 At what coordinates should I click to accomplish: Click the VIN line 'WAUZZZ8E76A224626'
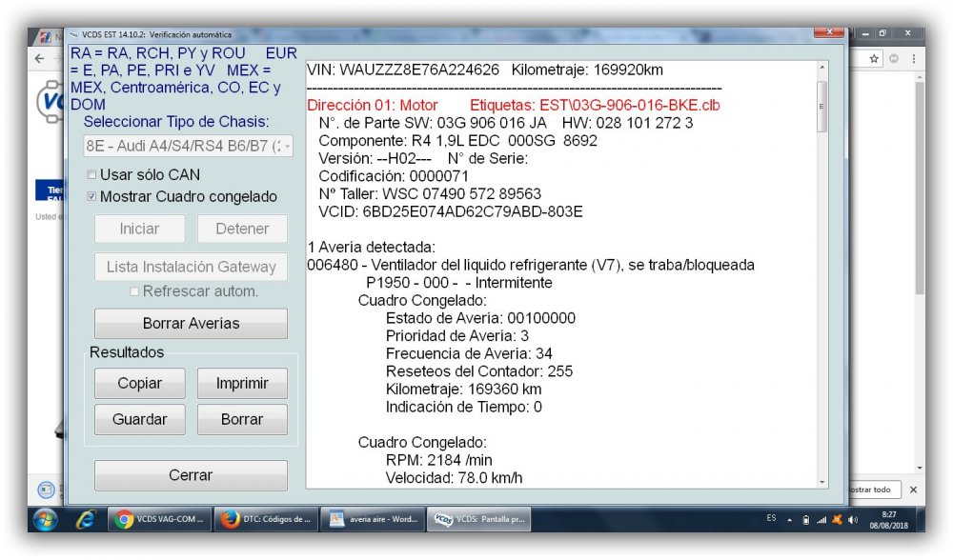point(403,70)
